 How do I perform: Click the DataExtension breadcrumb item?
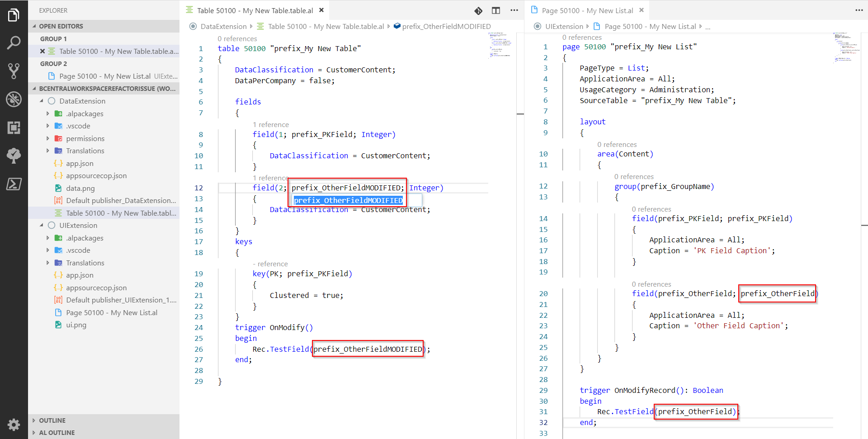point(225,26)
